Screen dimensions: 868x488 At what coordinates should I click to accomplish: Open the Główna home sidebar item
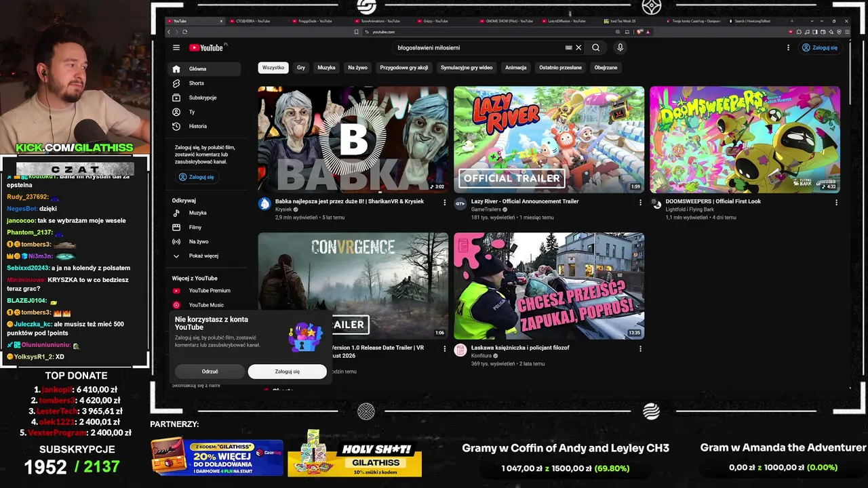tap(204, 69)
